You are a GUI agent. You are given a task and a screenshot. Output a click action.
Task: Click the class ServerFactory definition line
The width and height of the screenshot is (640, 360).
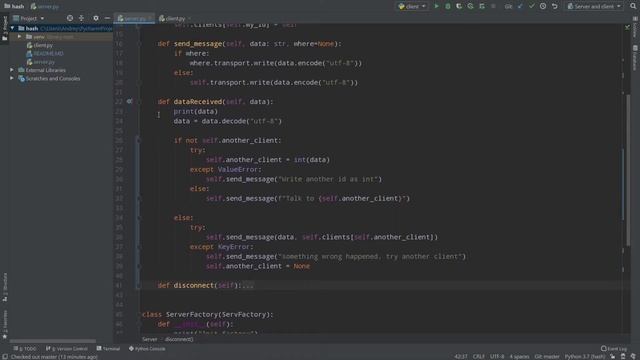207,315
